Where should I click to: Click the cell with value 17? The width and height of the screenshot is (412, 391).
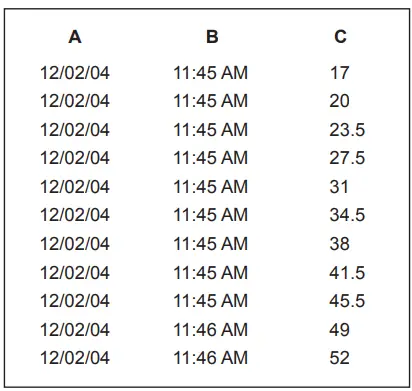pyautogui.click(x=339, y=73)
